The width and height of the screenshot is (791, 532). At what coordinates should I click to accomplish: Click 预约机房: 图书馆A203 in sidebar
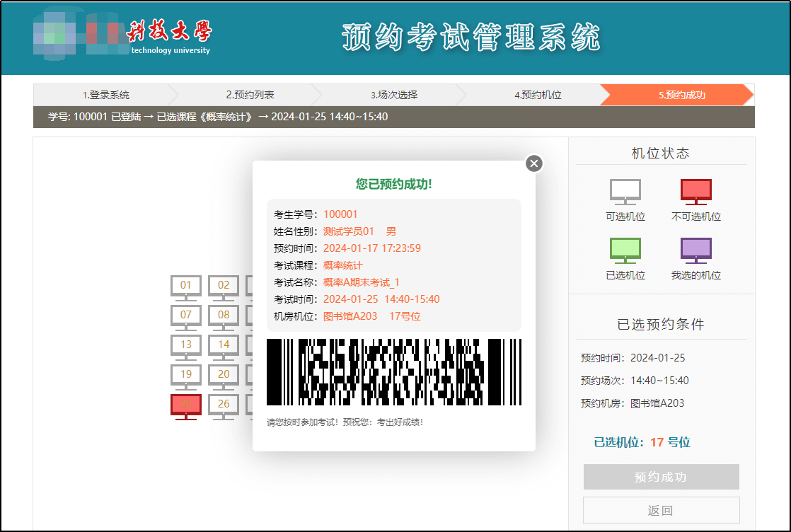click(632, 403)
